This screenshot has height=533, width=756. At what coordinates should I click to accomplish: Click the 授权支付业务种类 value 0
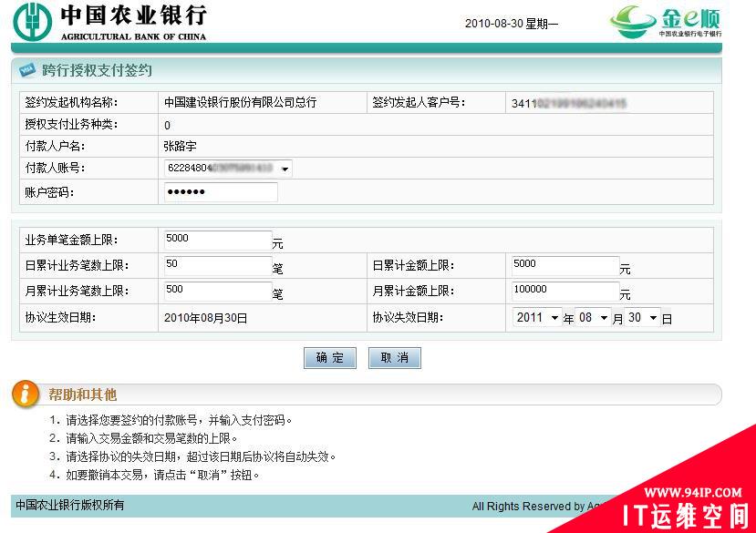167,126
